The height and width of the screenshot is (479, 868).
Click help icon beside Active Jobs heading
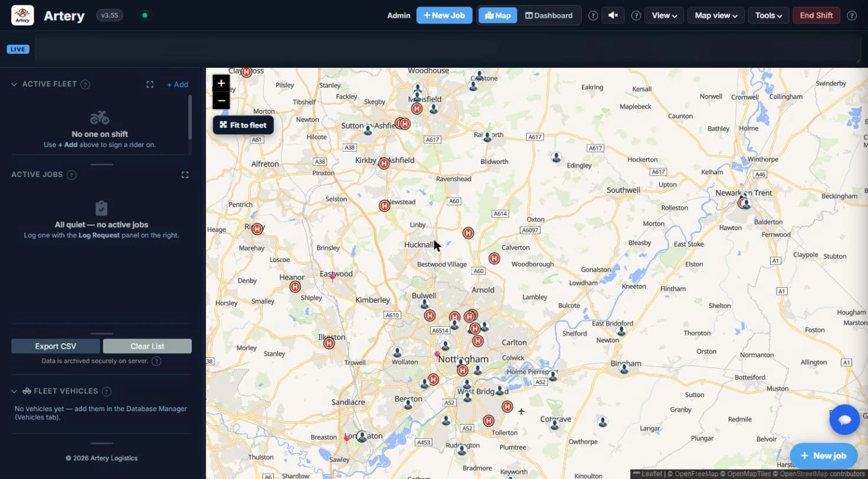point(71,175)
